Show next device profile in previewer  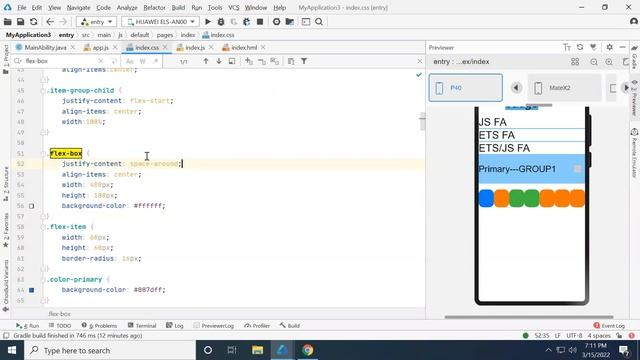626,88
